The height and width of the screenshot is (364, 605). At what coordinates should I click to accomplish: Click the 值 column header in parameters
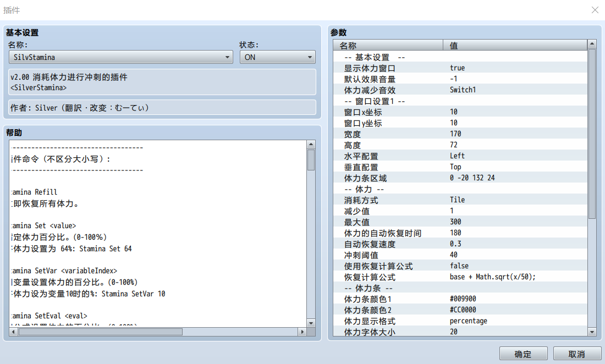pos(515,46)
